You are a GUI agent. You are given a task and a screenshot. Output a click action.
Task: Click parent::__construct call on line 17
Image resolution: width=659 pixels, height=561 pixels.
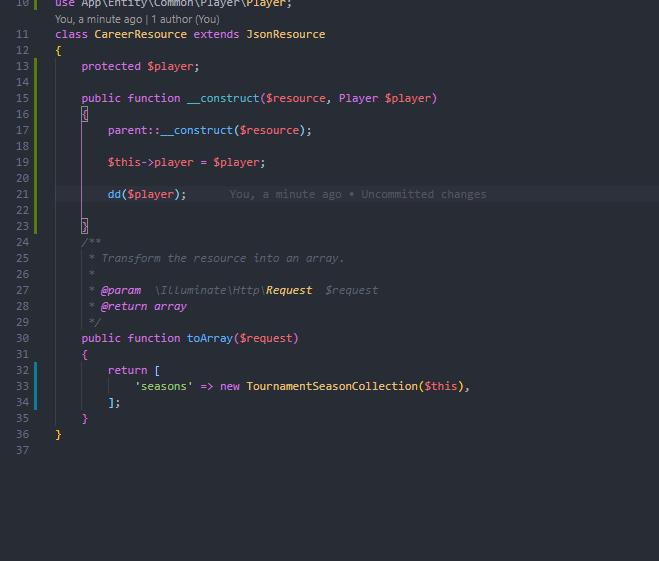pyautogui.click(x=210, y=130)
